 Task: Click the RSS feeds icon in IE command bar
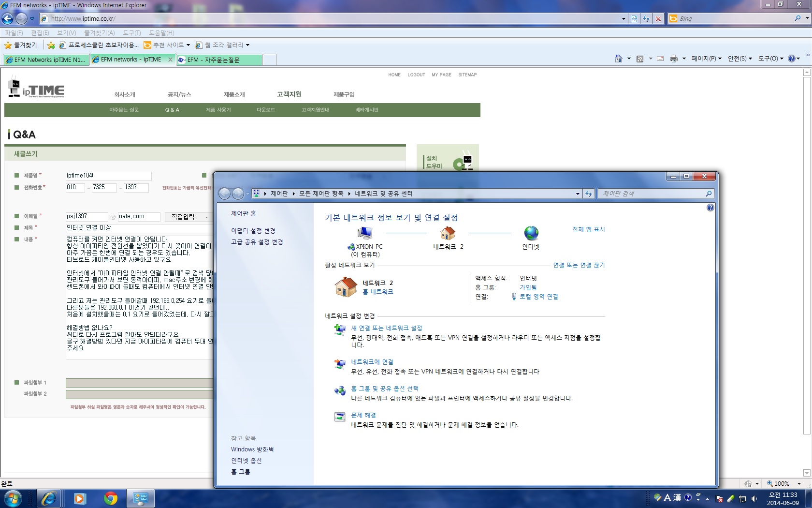tap(640, 59)
